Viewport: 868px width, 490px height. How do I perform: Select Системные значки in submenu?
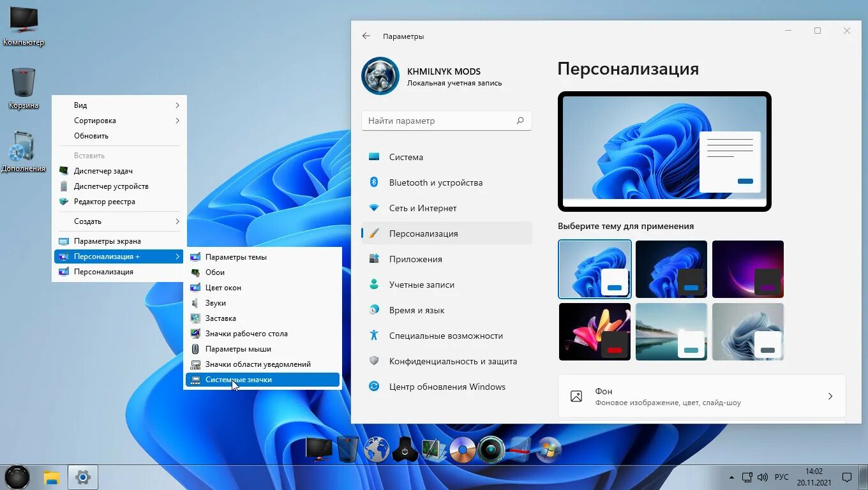(x=263, y=380)
